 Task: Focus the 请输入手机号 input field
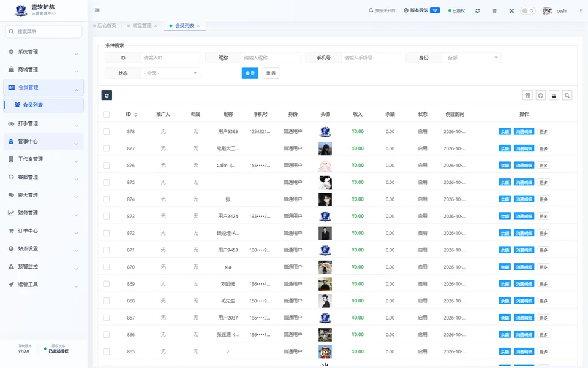click(x=371, y=58)
